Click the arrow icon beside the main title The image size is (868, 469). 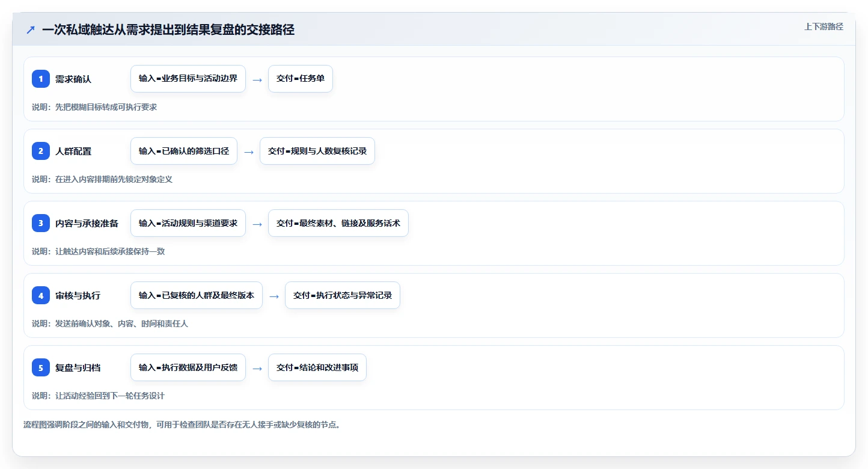(31, 30)
